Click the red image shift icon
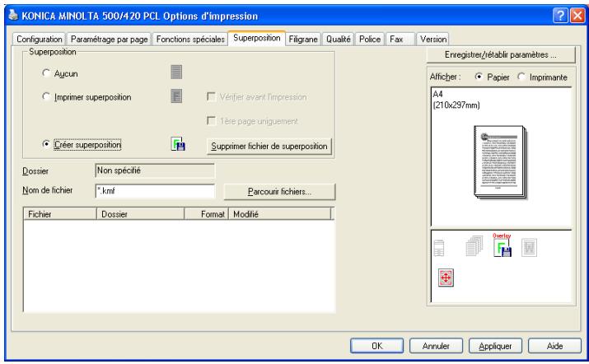The width and height of the screenshot is (589, 364). pos(446,278)
